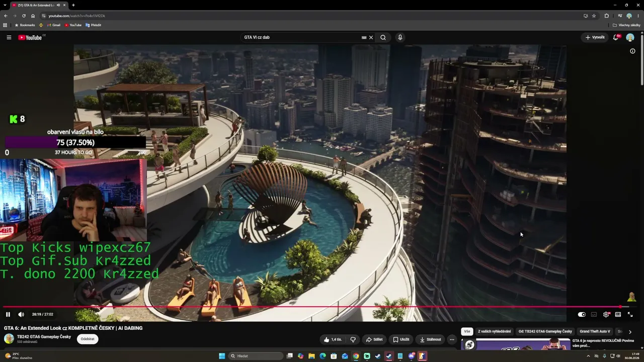Bookmark this page with star
This screenshot has height=362, width=644.
tap(594, 16)
